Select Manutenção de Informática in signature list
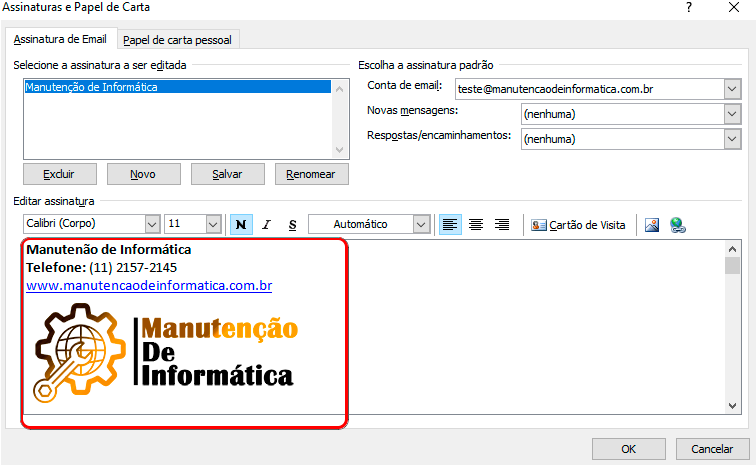Image resolution: width=756 pixels, height=465 pixels. pyautogui.click(x=177, y=87)
